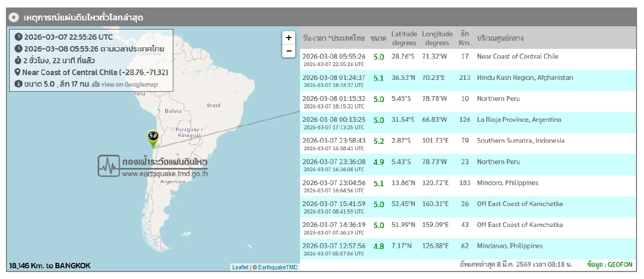The image size is (644, 279).
Task: Select the Southern Sumatra, Indonesia earthquake row
Action: click(467, 143)
